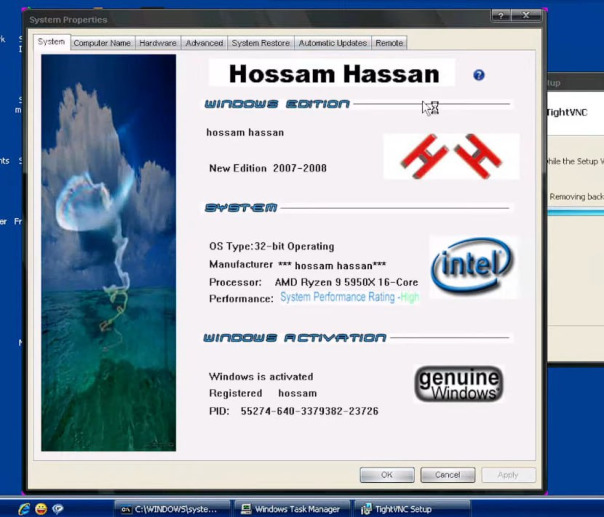Viewport: 604px width, 517px height.
Task: Open Internet Explorer from quick launch
Action: click(24, 509)
